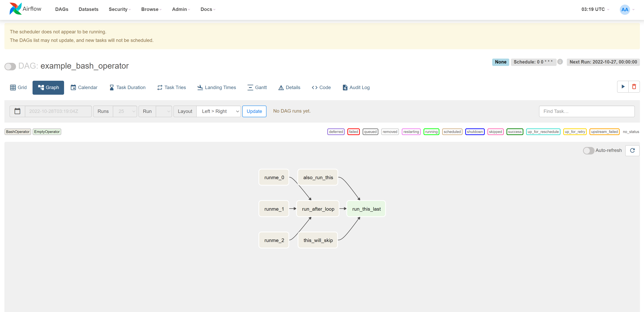Viewport: 644px width, 312px height.
Task: Select the this_will_skip task node
Action: click(318, 240)
